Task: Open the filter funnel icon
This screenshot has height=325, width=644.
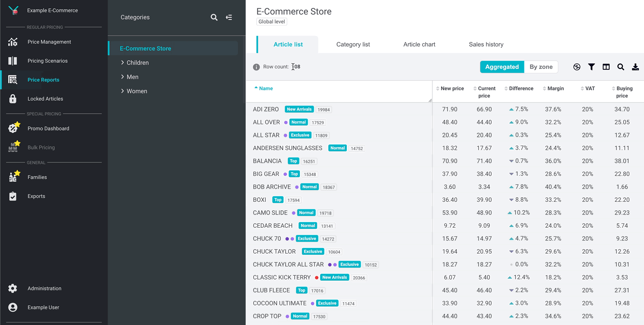Action: coord(591,67)
